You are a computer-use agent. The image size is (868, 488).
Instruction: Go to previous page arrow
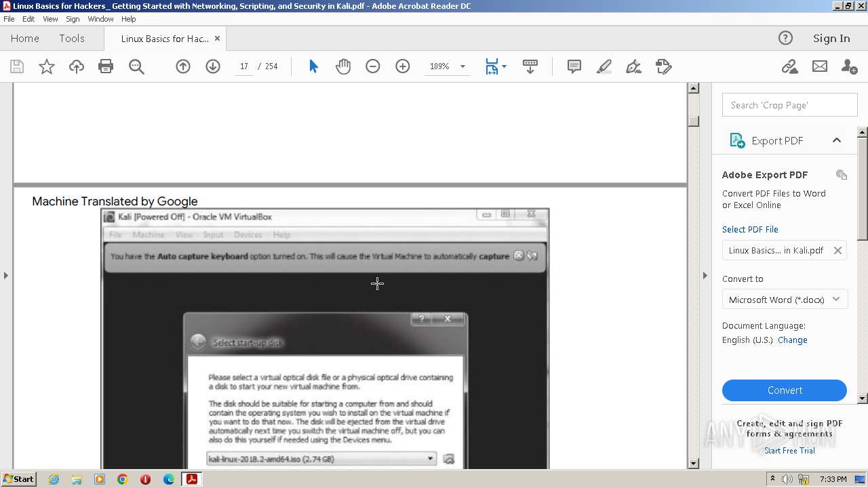click(x=183, y=66)
